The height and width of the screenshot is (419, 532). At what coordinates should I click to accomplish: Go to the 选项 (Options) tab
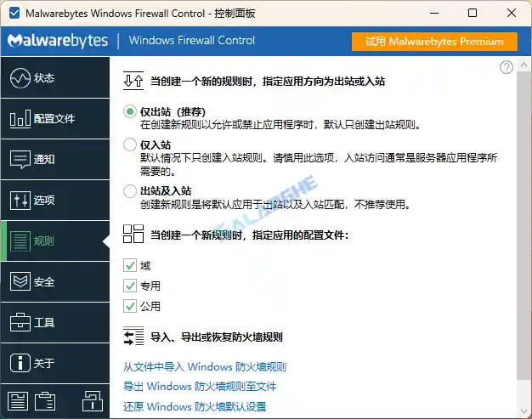[55, 200]
